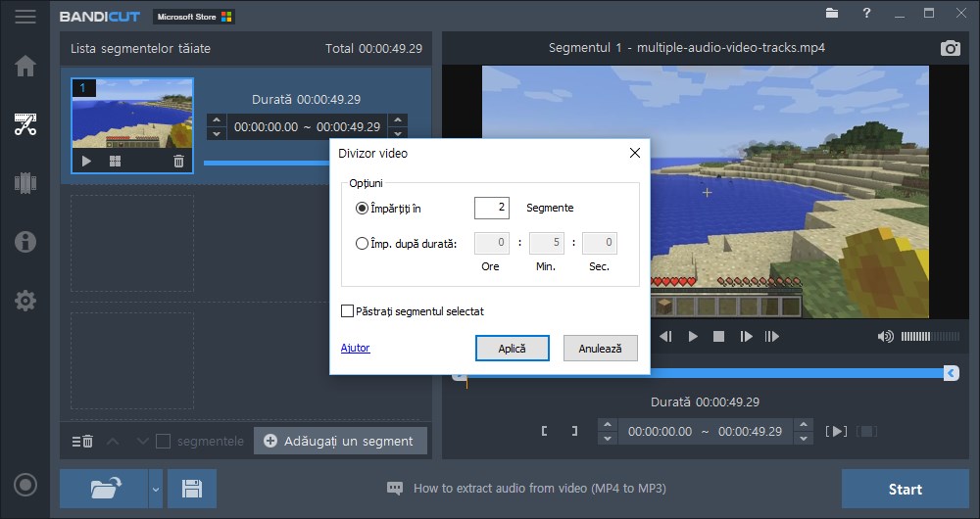
Task: Open the Microsoft Store badge
Action: [x=194, y=17]
